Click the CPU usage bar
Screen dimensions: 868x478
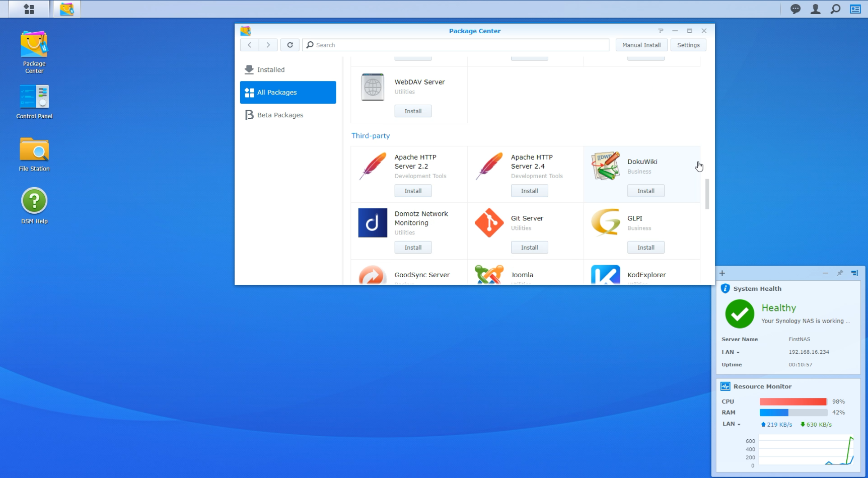click(x=793, y=402)
